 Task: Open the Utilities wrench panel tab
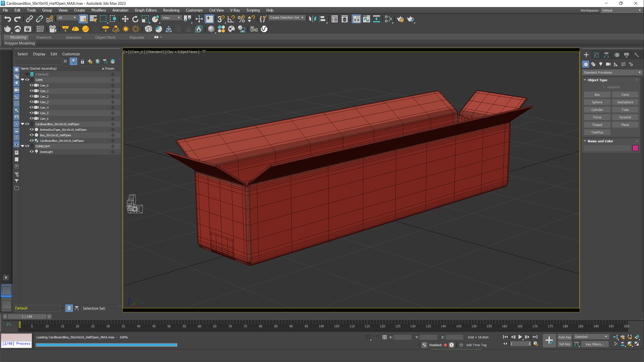click(x=636, y=55)
